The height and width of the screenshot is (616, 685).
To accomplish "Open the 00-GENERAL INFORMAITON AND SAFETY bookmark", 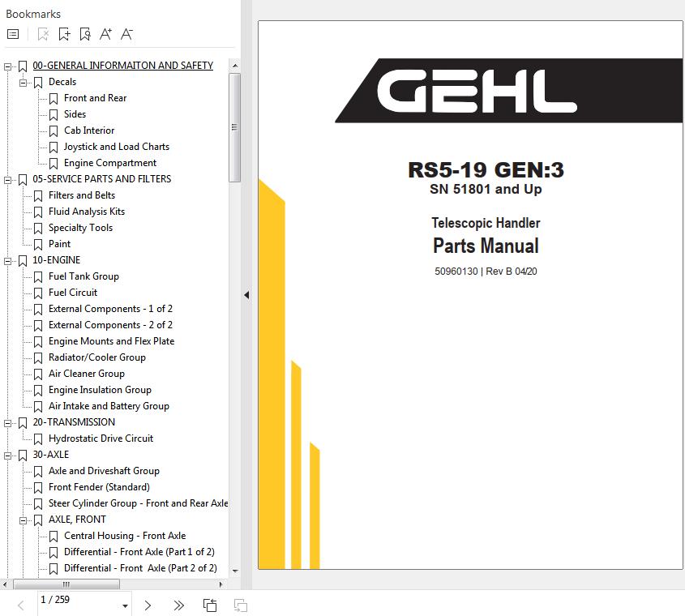I will (122, 66).
